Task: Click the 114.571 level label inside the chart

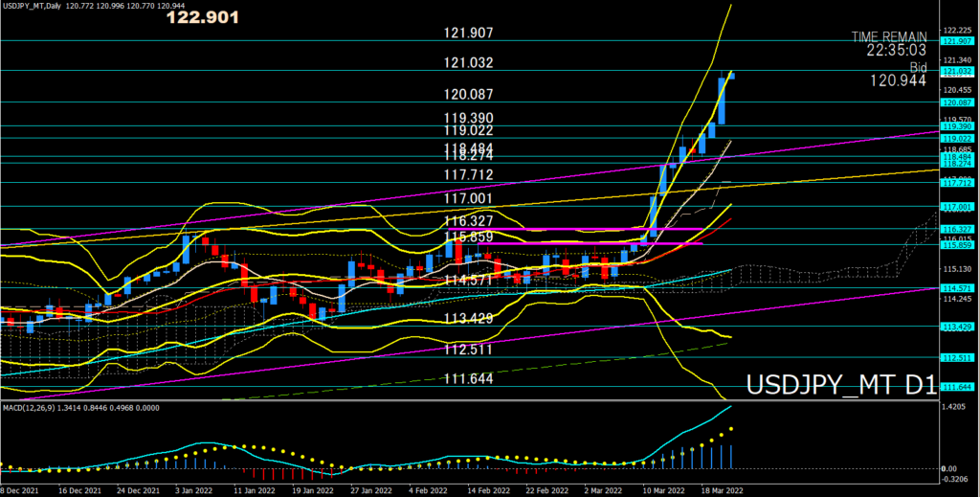Action: pyautogui.click(x=469, y=280)
